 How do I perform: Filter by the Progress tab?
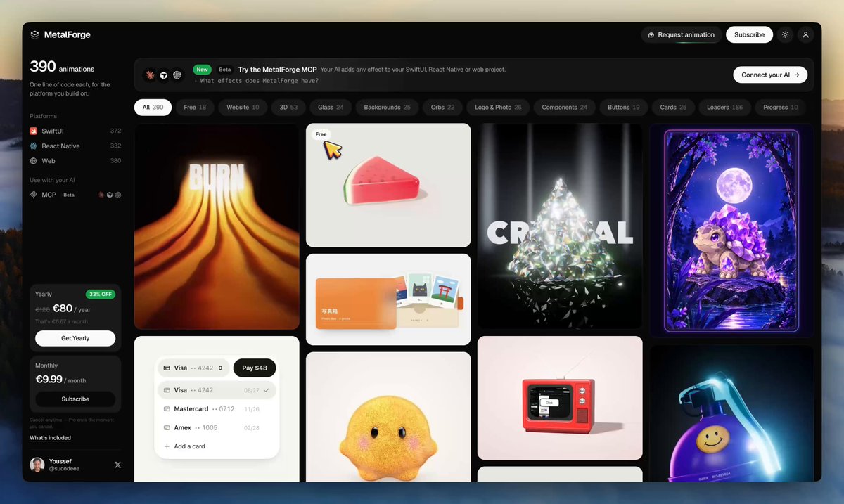tap(780, 108)
